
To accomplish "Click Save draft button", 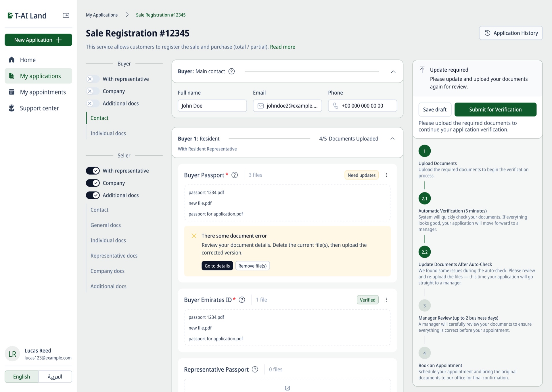I will click(x=435, y=109).
